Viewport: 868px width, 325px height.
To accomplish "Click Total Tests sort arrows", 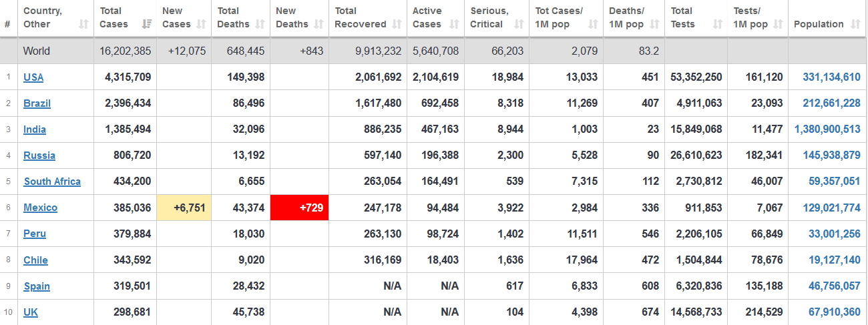I will 718,24.
